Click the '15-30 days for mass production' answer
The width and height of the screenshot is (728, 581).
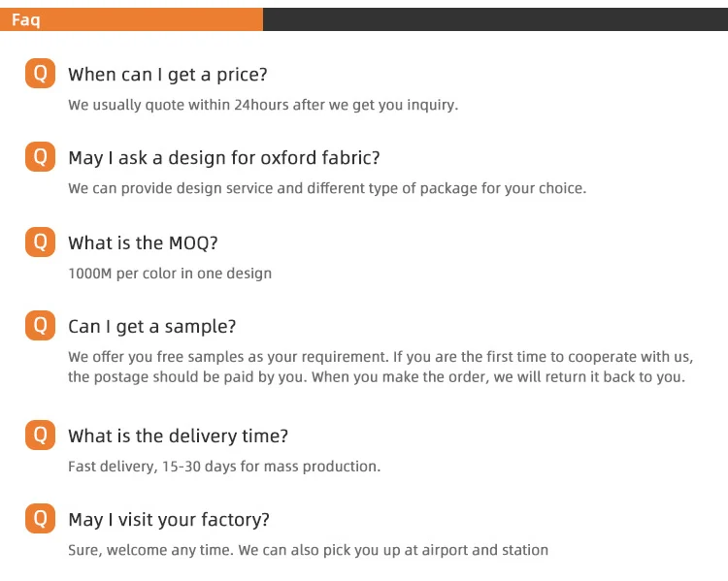click(x=224, y=467)
